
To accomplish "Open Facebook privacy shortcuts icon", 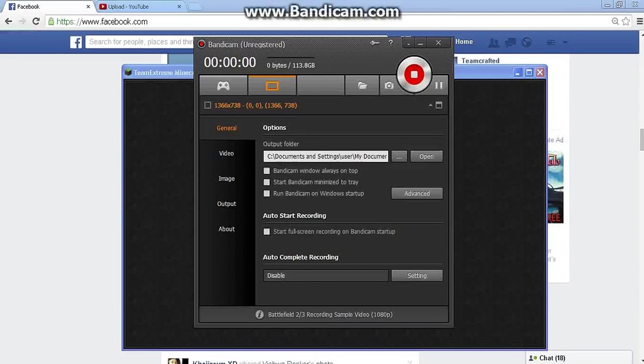I will point(551,42).
